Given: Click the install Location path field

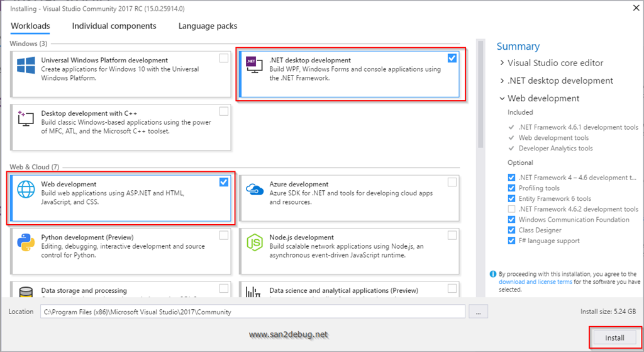Looking at the screenshot, I should click(252, 312).
